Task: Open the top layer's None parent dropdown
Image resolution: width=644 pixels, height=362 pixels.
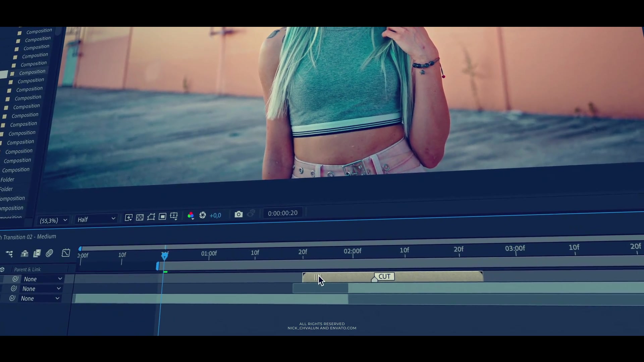Action: tap(43, 279)
